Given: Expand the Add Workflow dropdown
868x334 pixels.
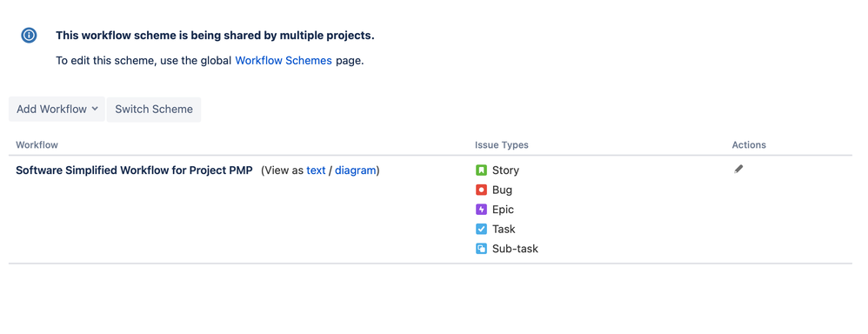Looking at the screenshot, I should point(57,109).
